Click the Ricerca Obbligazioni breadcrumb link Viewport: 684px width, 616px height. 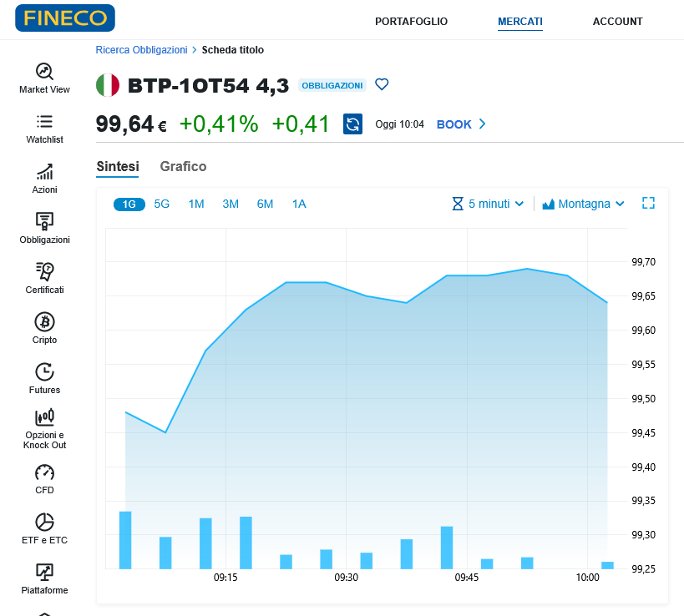point(141,50)
